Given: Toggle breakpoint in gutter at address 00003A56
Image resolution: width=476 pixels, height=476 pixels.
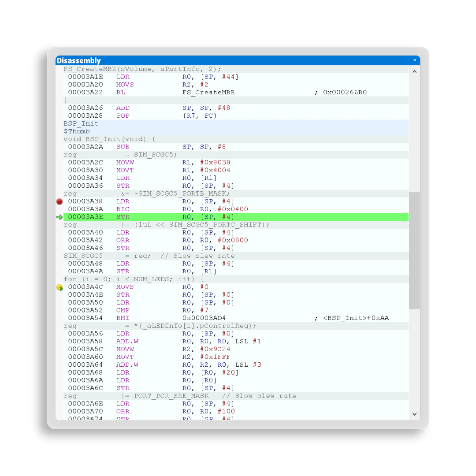Looking at the screenshot, I should (59, 334).
